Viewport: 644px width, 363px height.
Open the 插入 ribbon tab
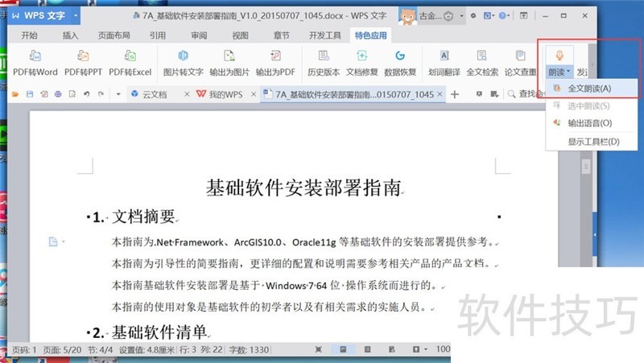click(70, 35)
